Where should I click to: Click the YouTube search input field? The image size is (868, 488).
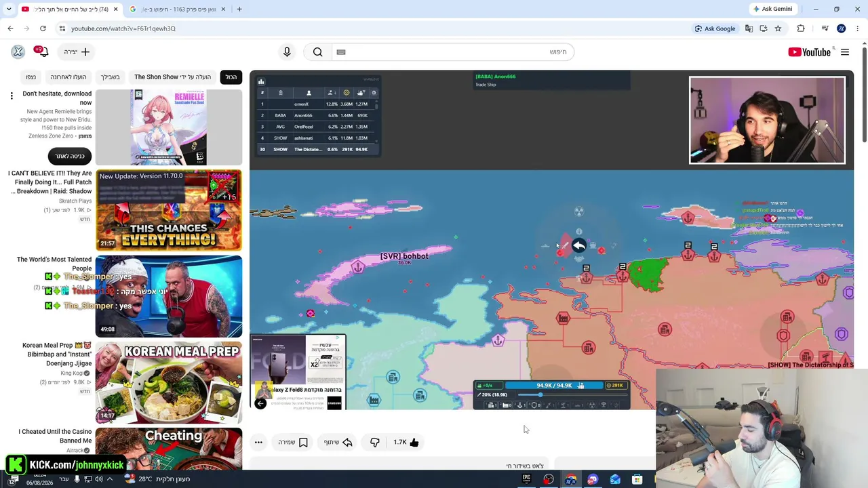pos(454,52)
